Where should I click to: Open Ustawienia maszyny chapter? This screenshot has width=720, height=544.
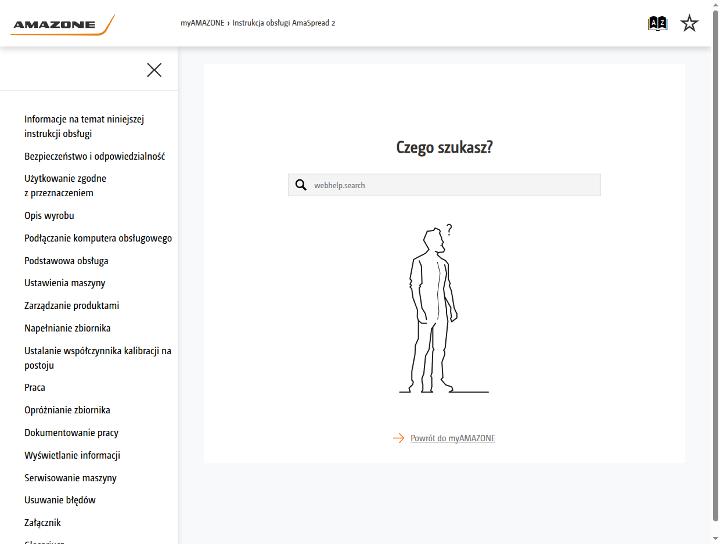(65, 283)
